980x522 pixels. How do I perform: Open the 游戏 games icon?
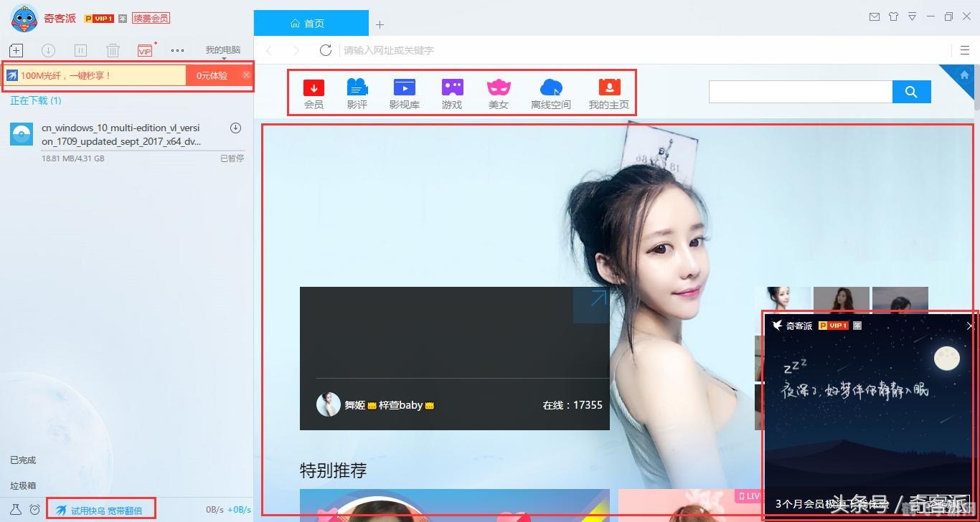tap(452, 92)
